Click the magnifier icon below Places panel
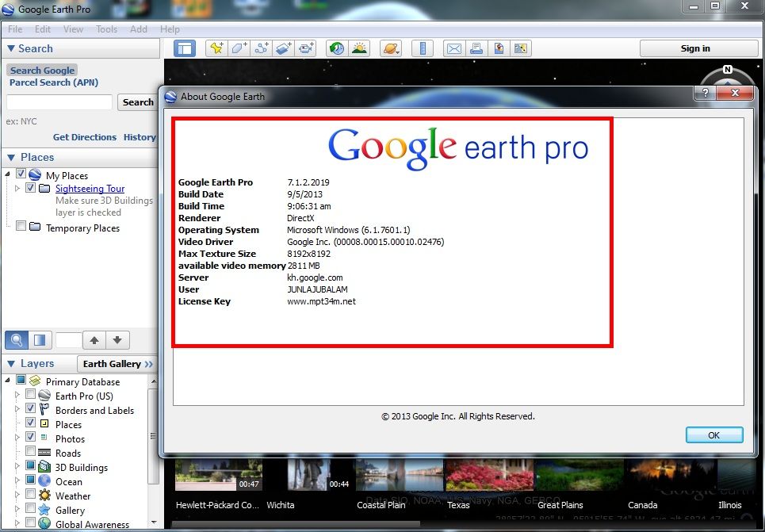The width and height of the screenshot is (765, 532). 17,340
